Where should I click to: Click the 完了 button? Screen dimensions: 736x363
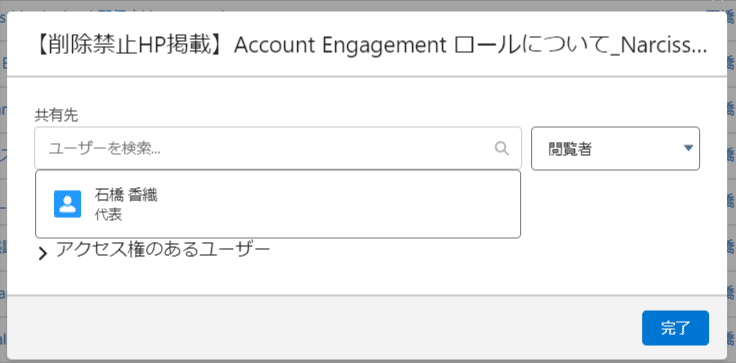[x=675, y=328]
